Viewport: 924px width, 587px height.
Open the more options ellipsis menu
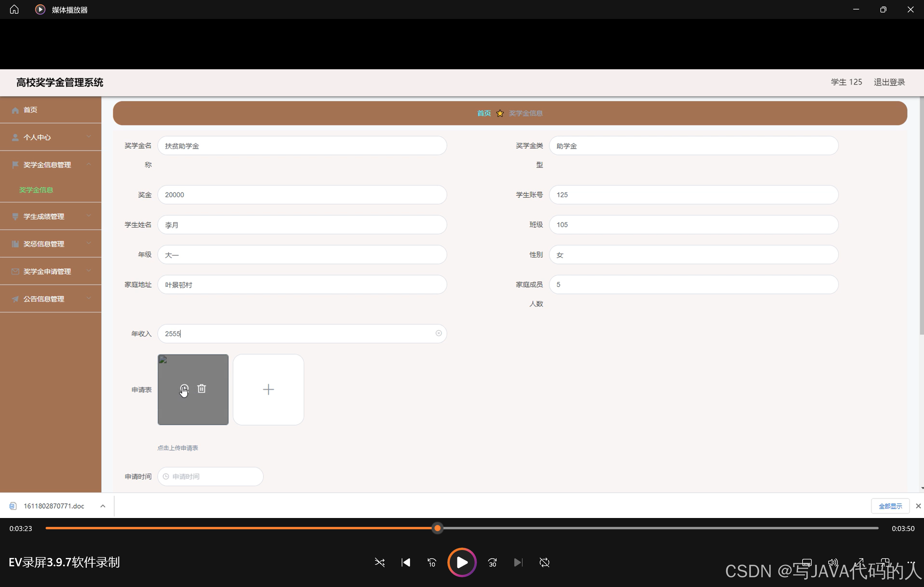point(911,562)
